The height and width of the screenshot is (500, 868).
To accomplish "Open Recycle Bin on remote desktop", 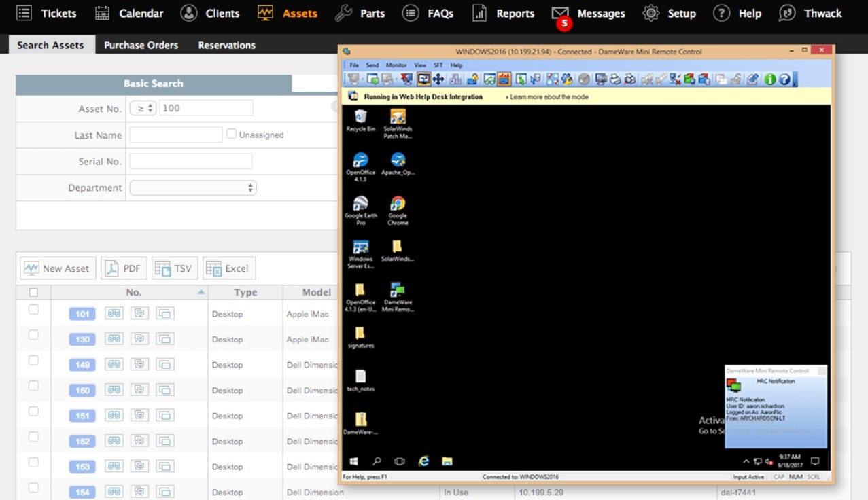I will click(x=360, y=120).
